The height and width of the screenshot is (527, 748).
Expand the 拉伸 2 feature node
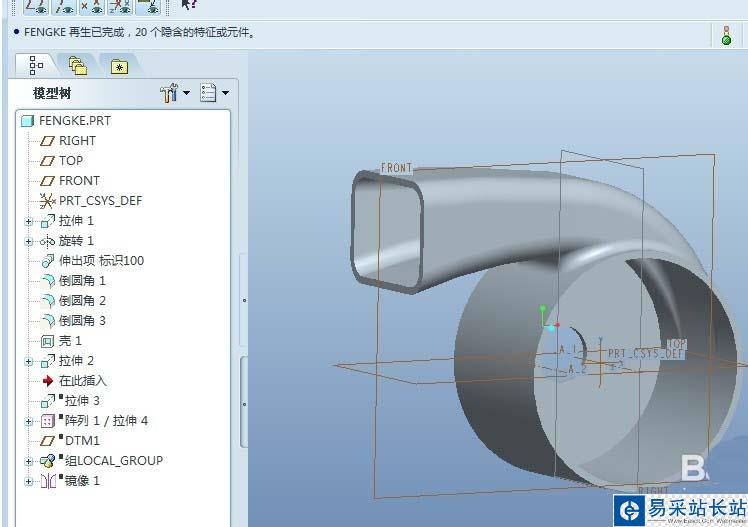(29, 362)
